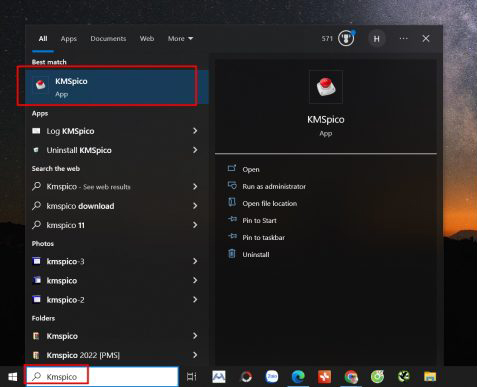Open Google Chrome from the taskbar

click(x=351, y=377)
